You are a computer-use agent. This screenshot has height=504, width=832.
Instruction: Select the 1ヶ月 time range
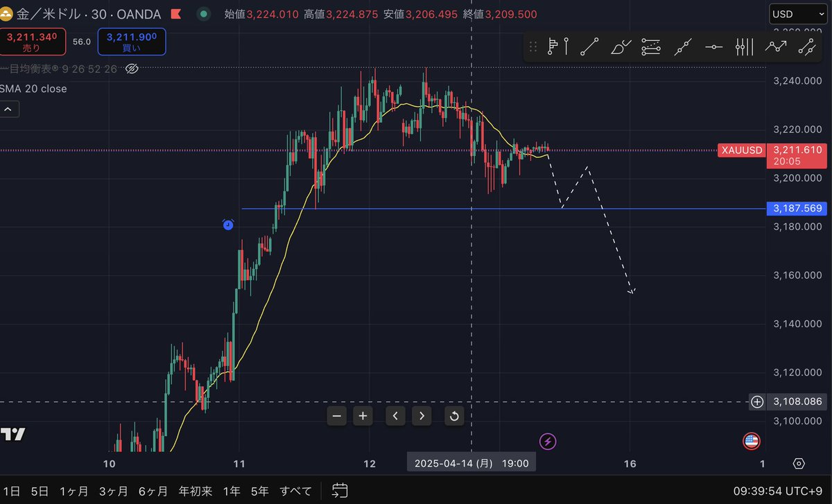[73, 491]
